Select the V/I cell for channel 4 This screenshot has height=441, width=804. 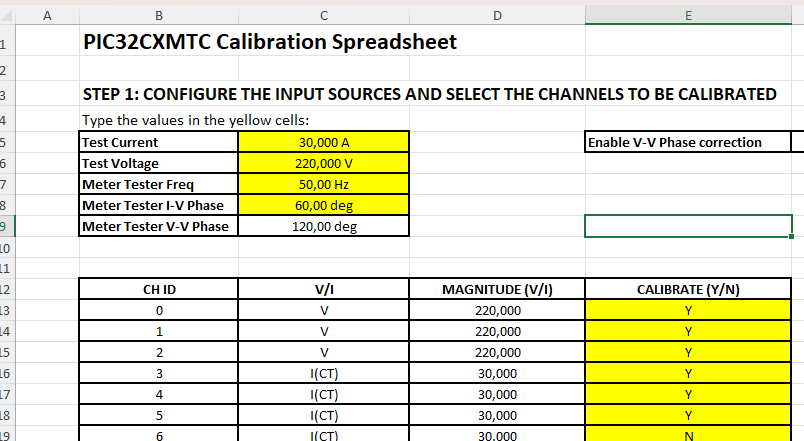(324, 394)
